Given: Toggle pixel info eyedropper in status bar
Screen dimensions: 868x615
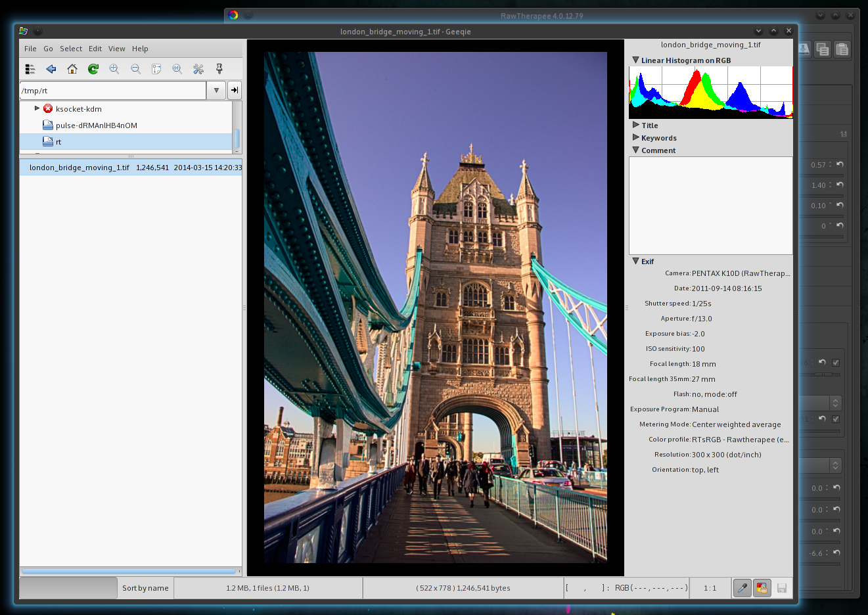Looking at the screenshot, I should (x=742, y=588).
